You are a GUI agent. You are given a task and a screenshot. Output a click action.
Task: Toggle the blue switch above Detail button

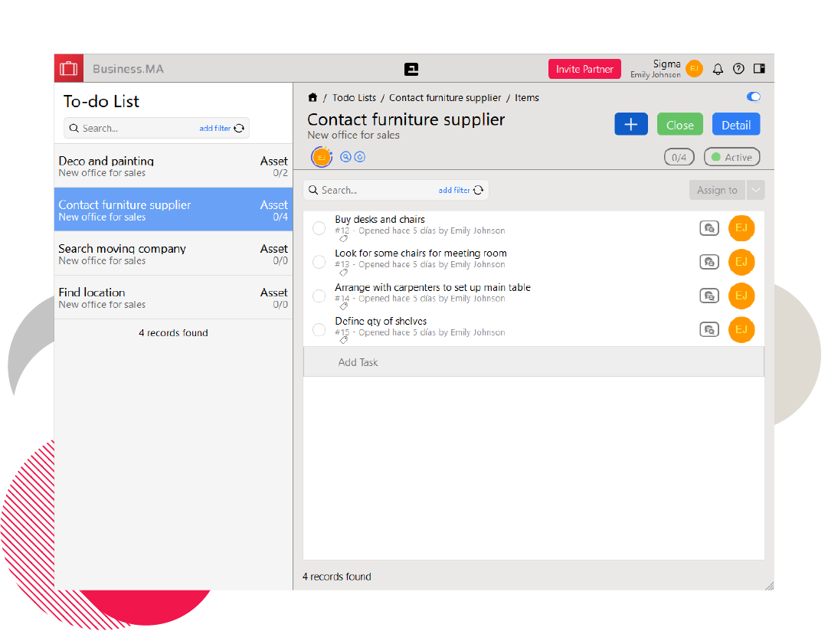coord(753,97)
